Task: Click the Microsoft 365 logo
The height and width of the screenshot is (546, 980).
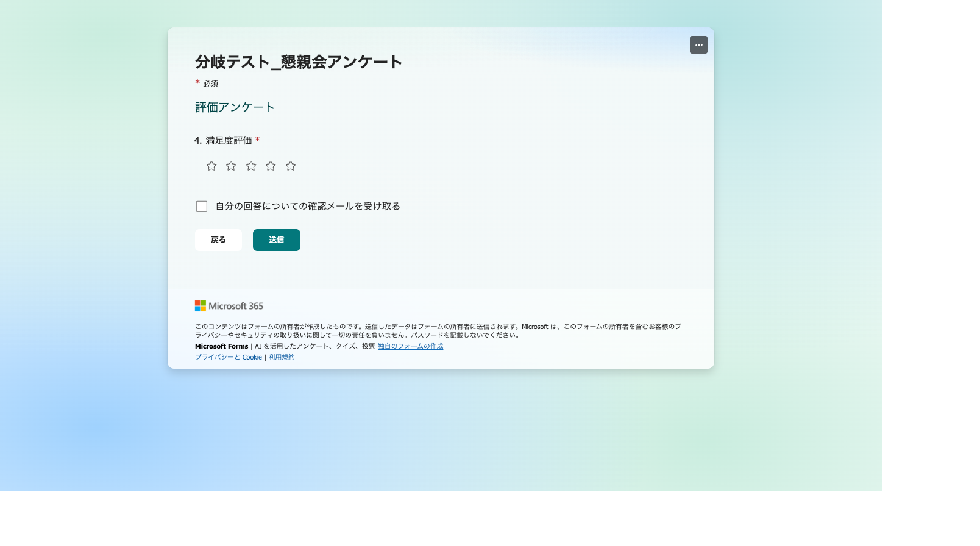Action: pos(229,306)
